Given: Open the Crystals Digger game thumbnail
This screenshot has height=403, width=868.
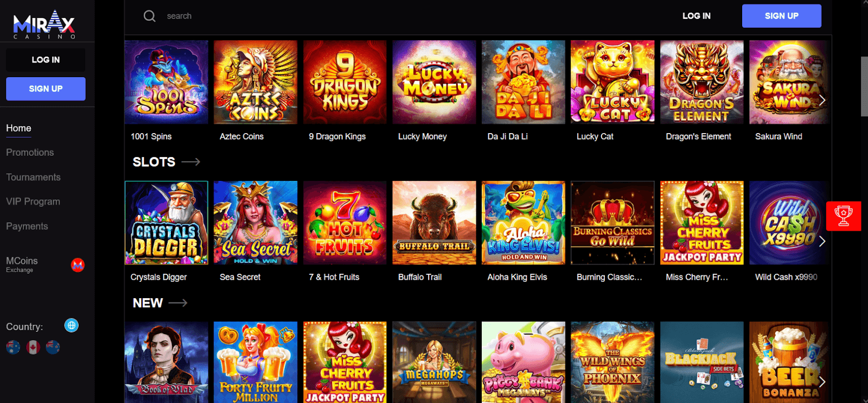Looking at the screenshot, I should point(167,223).
